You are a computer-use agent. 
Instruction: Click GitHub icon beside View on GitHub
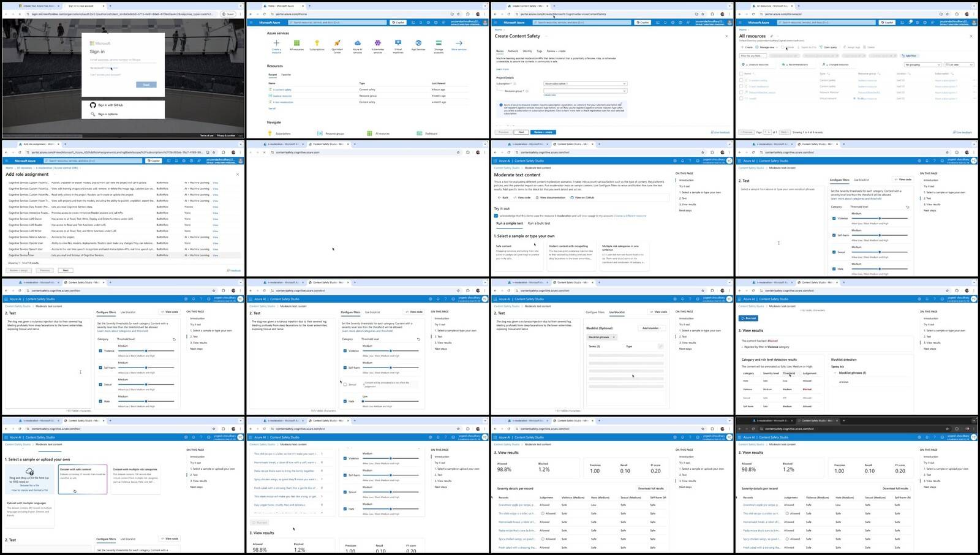572,198
